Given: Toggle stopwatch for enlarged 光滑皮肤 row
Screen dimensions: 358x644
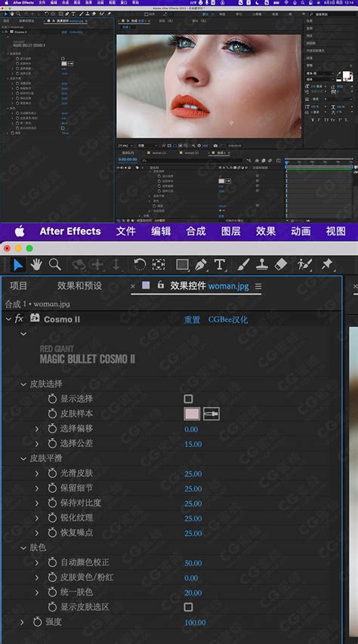Looking at the screenshot, I should coord(52,473).
